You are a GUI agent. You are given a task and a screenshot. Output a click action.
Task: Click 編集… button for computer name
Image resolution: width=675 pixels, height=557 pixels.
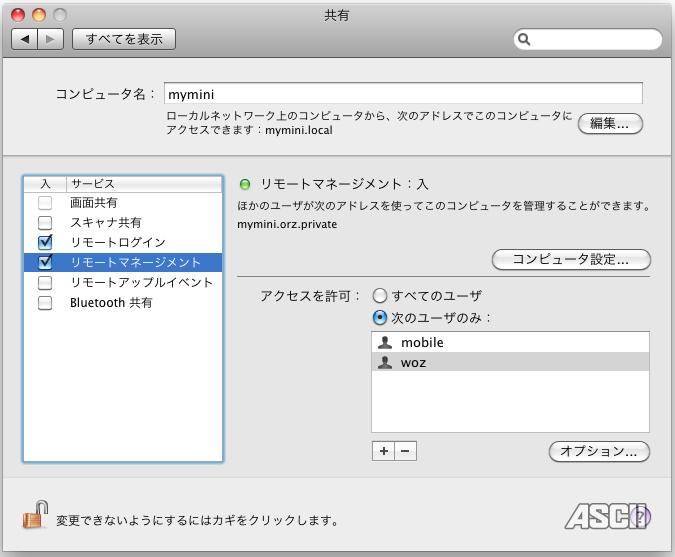click(x=610, y=124)
